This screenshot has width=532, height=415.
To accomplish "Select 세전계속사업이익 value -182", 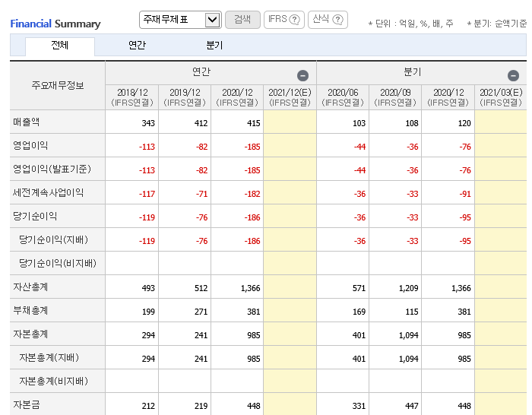I will coord(252,194).
